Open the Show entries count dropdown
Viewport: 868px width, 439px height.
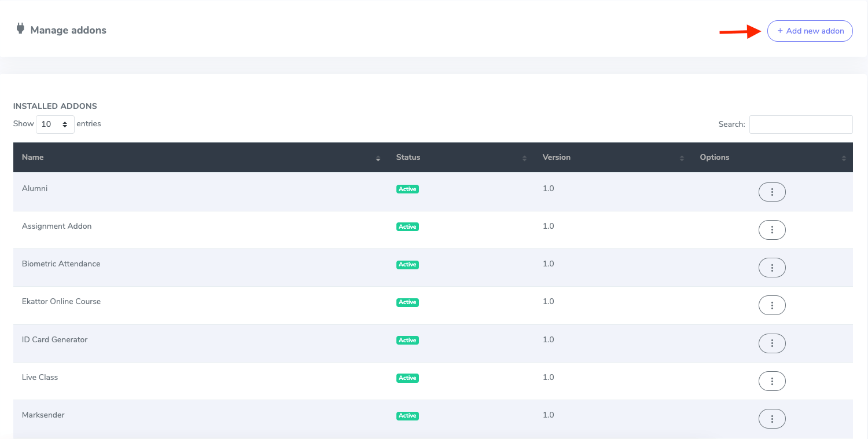pos(55,125)
